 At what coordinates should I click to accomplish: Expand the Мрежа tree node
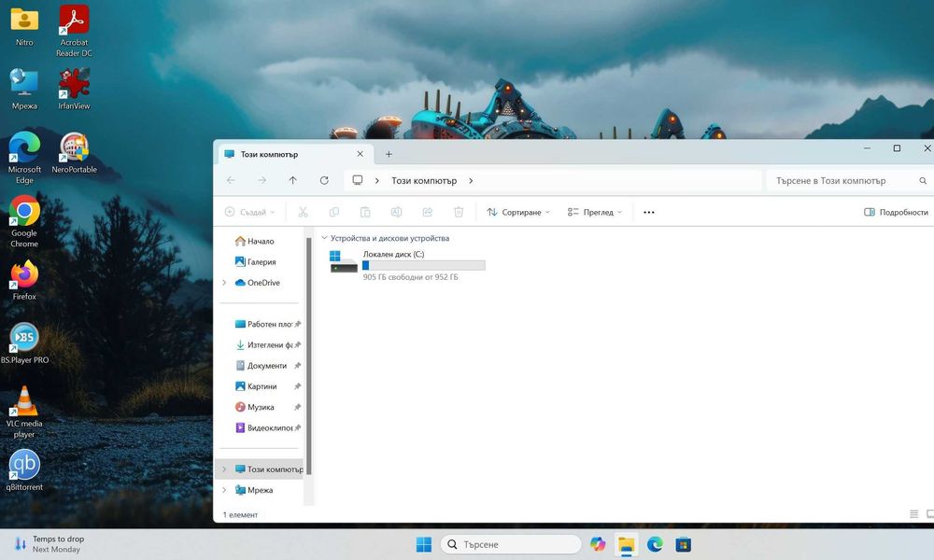[224, 490]
